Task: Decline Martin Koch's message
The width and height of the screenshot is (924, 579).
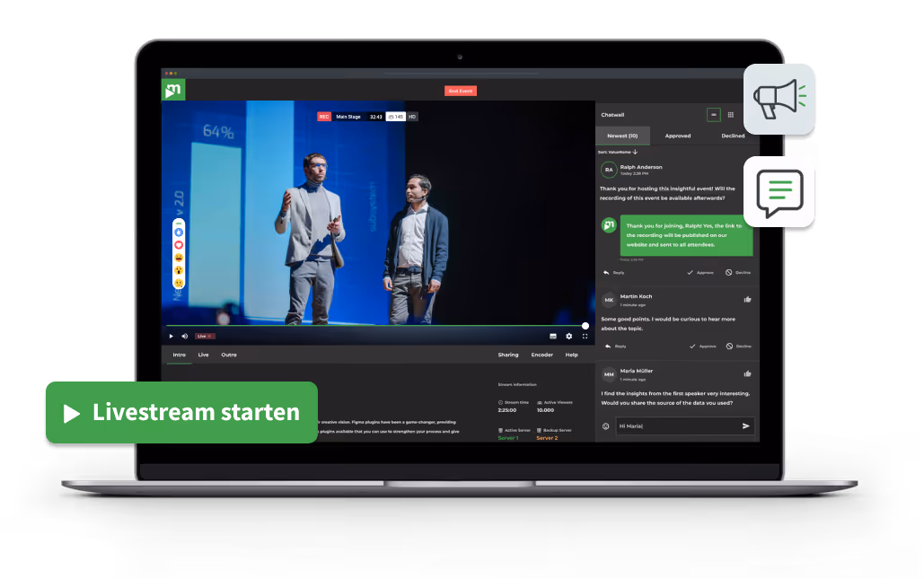Action: [x=739, y=347]
